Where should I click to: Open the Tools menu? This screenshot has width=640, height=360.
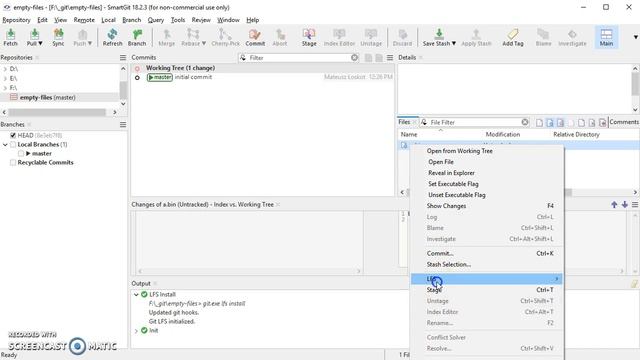[178, 20]
